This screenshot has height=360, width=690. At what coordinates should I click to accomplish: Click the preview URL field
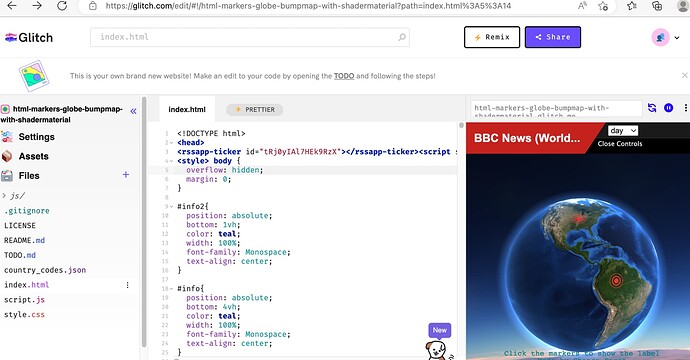[x=556, y=108]
